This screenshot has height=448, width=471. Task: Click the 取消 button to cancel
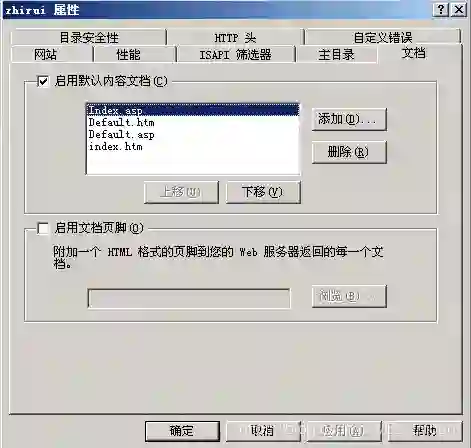pyautogui.click(x=263, y=431)
